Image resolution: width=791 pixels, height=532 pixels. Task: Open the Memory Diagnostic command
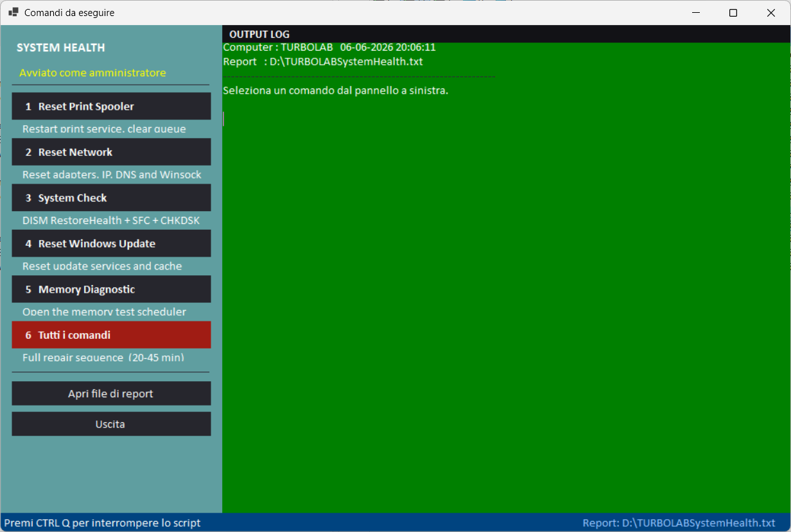(x=111, y=289)
